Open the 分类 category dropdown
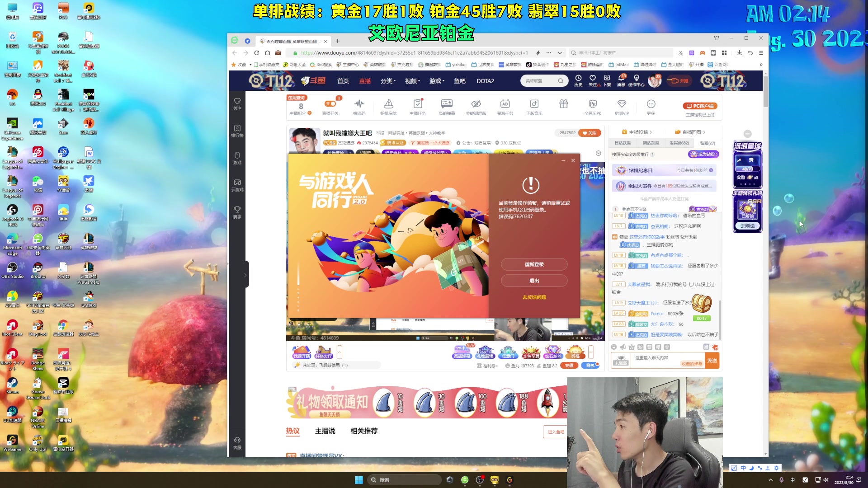 (x=389, y=80)
